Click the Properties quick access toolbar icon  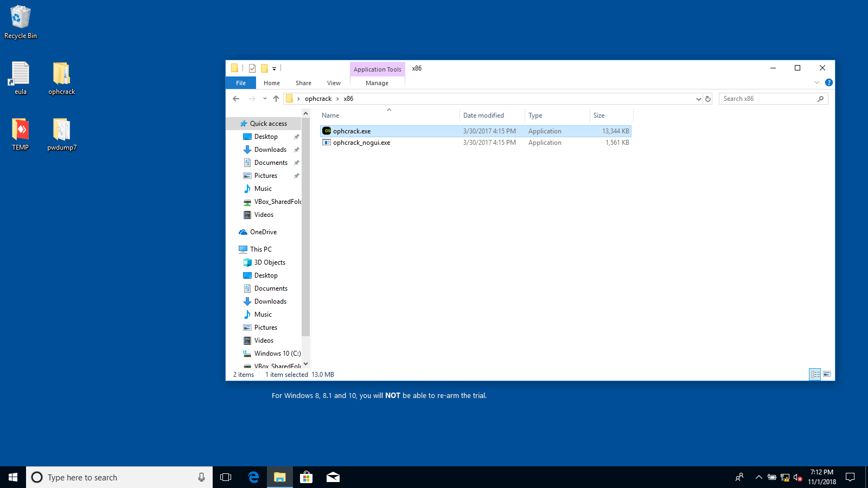click(x=252, y=68)
